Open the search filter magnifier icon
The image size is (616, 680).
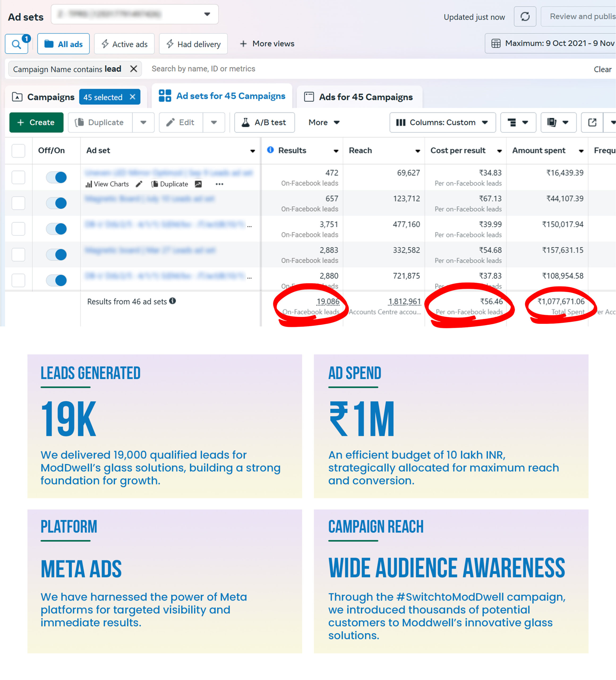[x=16, y=44]
